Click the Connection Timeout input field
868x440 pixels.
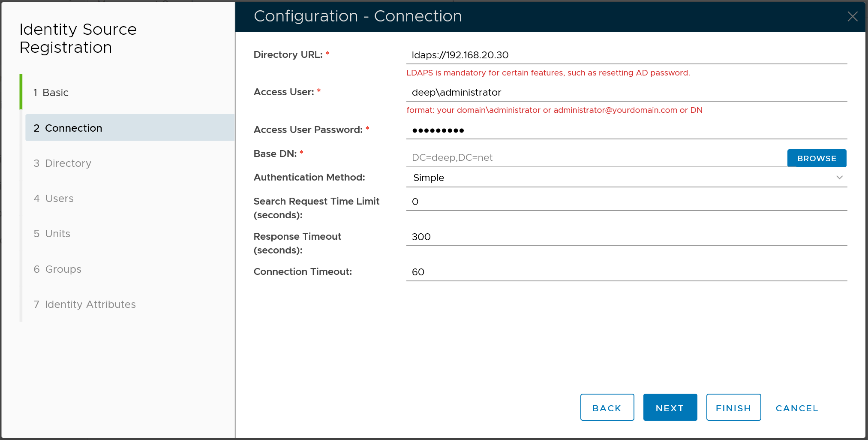click(x=626, y=272)
